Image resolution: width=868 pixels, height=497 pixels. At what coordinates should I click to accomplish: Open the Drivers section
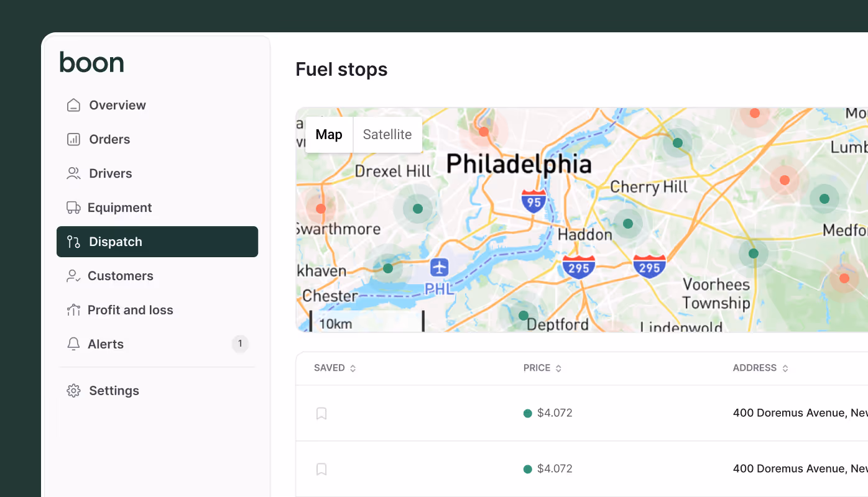coord(157,173)
